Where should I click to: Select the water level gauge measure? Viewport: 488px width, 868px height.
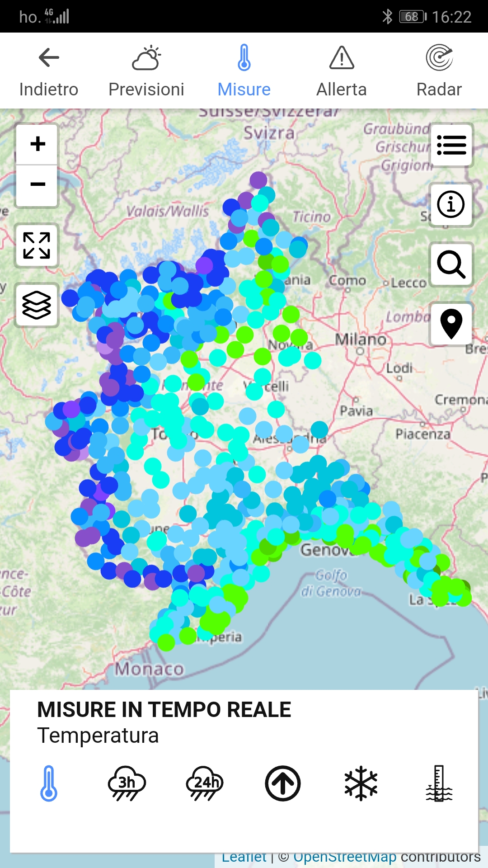point(439,783)
